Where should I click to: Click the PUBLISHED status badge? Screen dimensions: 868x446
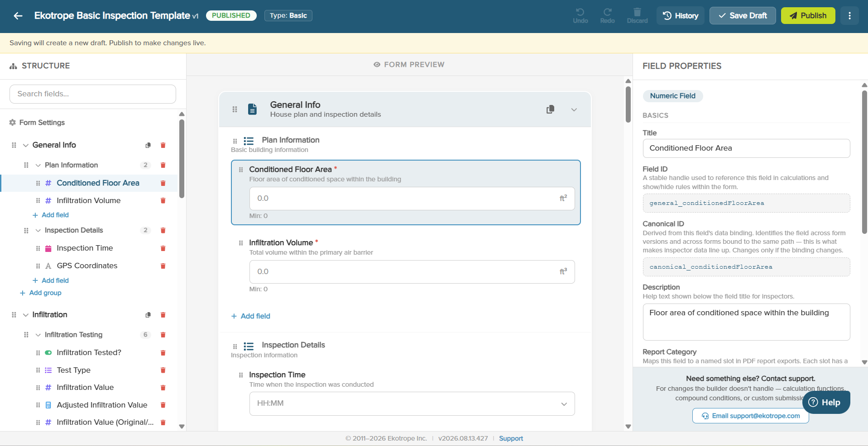231,16
